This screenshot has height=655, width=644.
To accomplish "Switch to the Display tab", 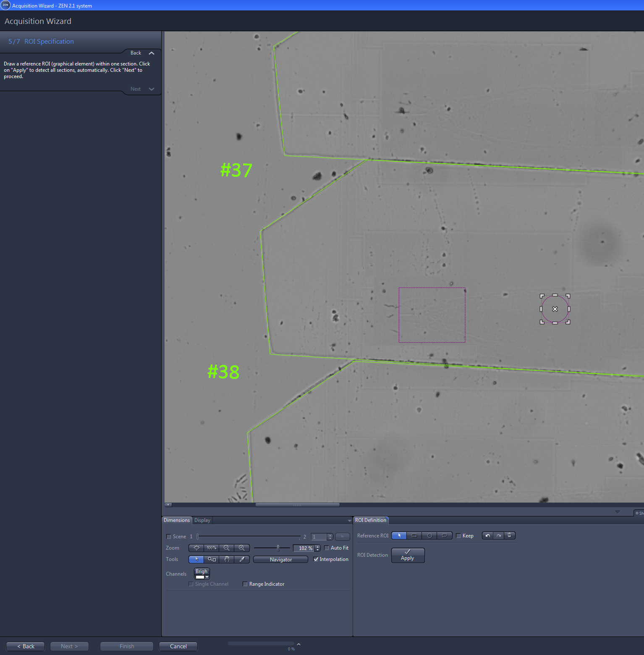I will [202, 520].
